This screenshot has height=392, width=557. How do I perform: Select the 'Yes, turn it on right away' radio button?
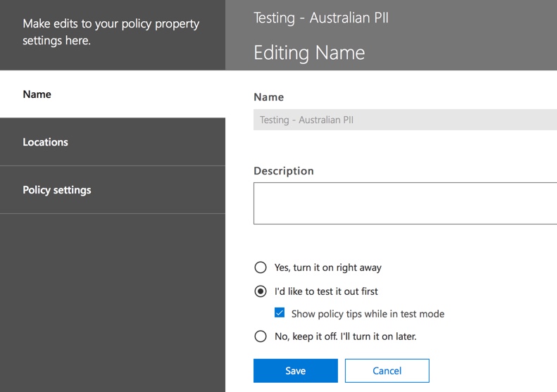coord(261,267)
